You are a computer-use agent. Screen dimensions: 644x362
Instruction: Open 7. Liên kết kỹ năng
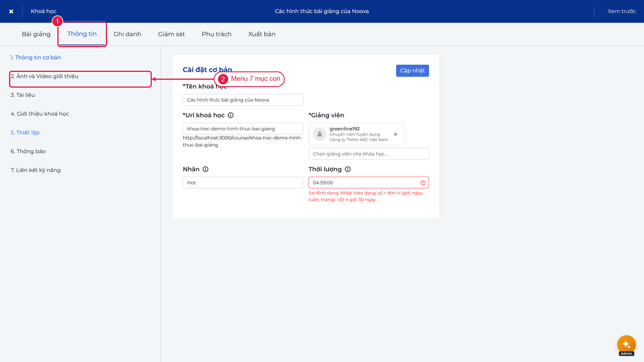tap(36, 170)
